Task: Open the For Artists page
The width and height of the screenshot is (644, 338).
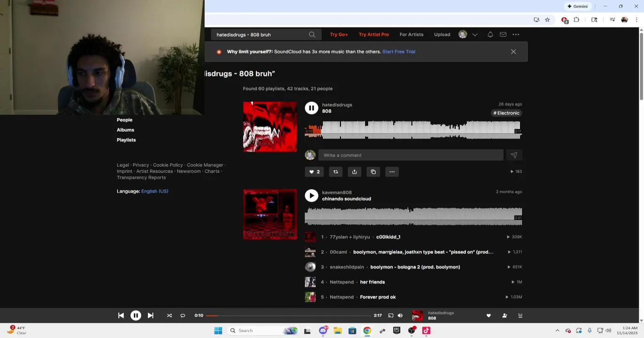Action: pyautogui.click(x=411, y=35)
